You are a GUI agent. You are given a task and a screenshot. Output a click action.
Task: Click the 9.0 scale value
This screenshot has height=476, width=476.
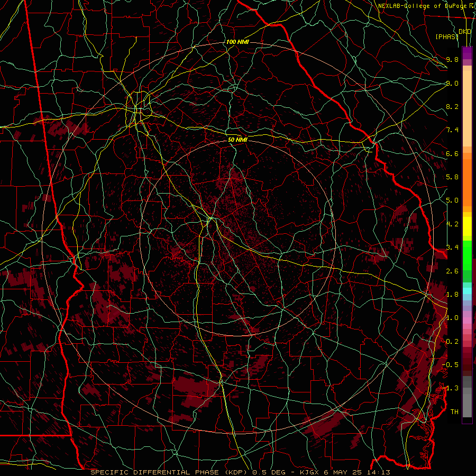[452, 83]
